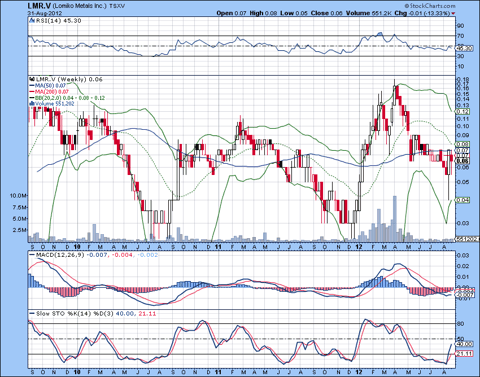Click the RSI(14) 45.30 indicator label

coord(58,21)
